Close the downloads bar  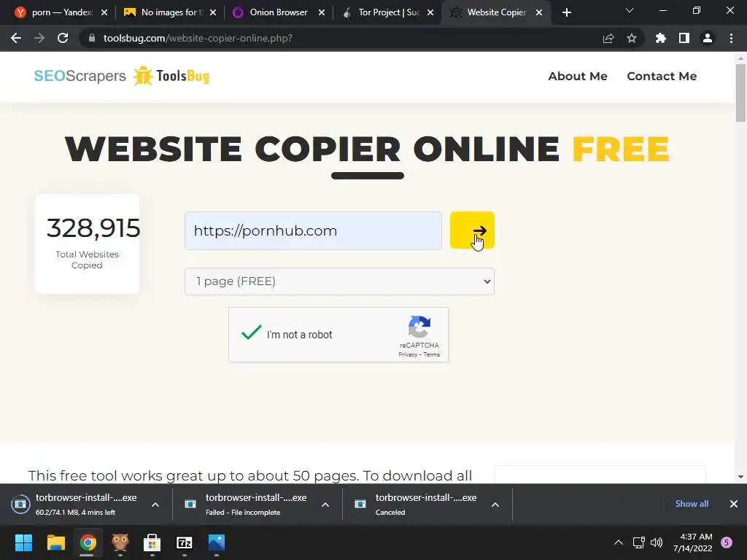pos(734,504)
